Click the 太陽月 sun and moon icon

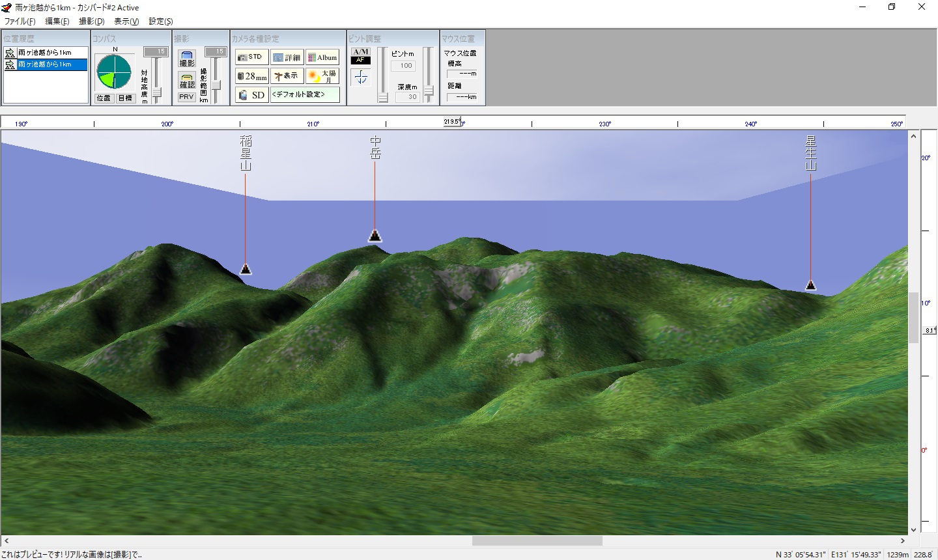tap(322, 75)
